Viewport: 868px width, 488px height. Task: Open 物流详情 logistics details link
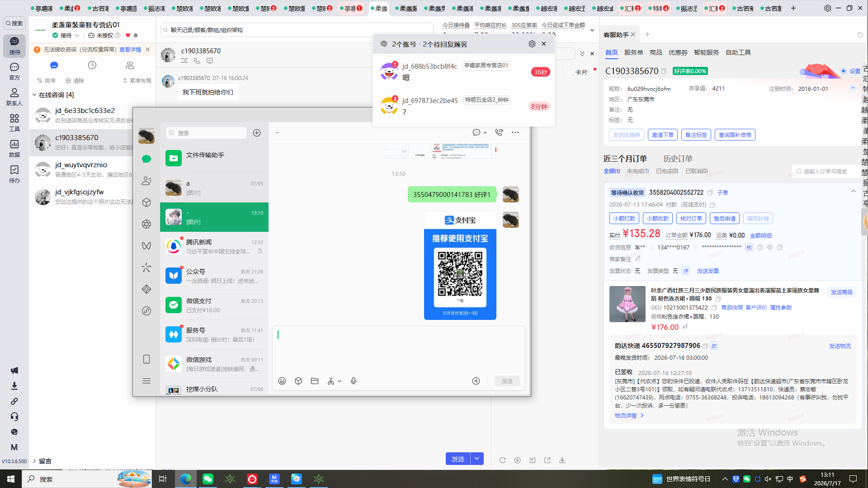coord(629,416)
